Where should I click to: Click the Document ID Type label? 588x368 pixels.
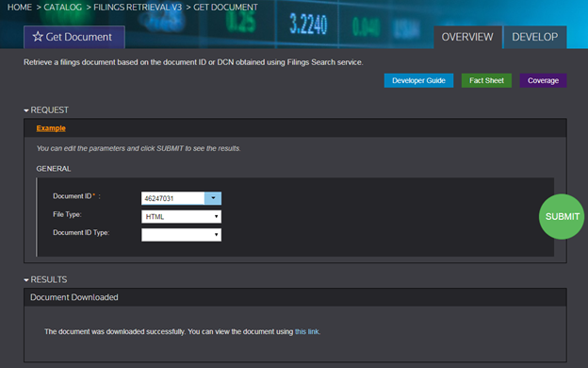click(81, 232)
